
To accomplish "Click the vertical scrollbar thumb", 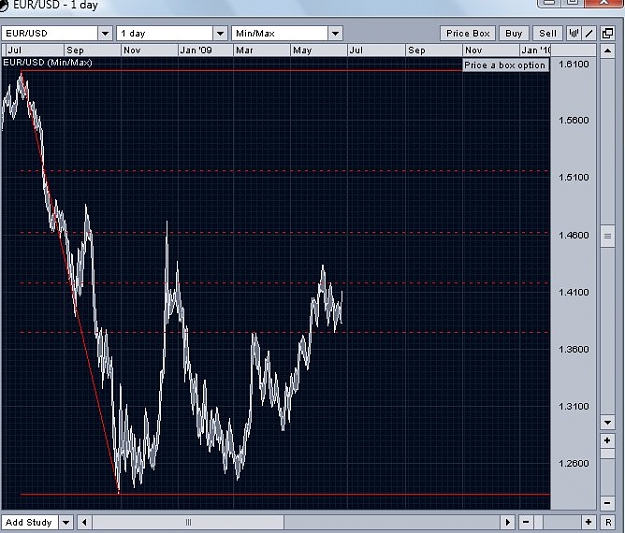I will click(x=607, y=236).
